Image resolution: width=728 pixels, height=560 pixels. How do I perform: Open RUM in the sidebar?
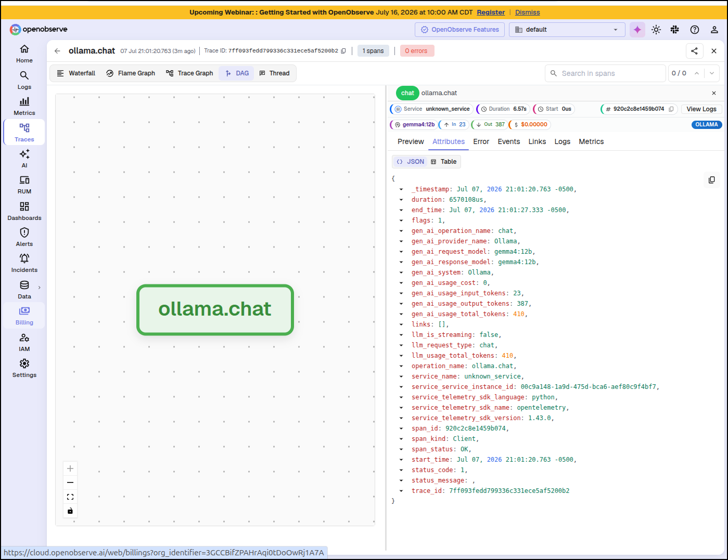click(24, 185)
